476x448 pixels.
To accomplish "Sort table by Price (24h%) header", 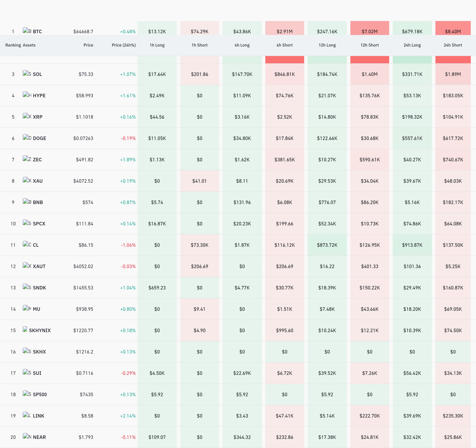I will [124, 45].
